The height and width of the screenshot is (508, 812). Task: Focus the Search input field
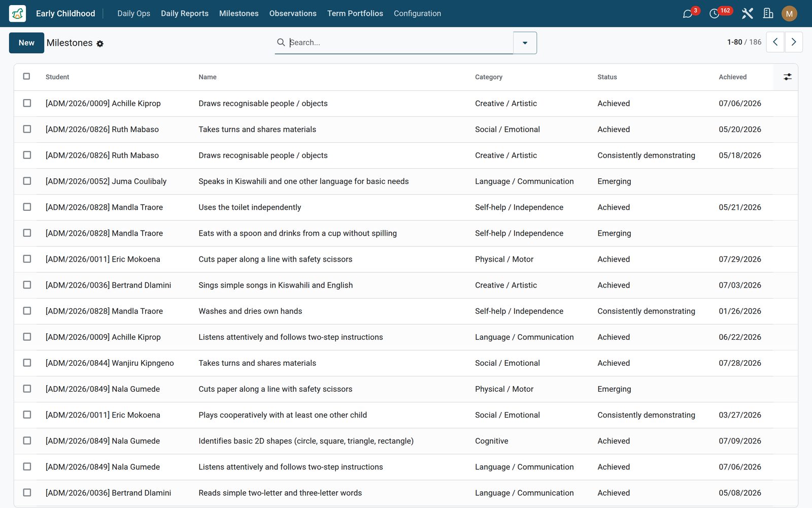click(x=400, y=43)
